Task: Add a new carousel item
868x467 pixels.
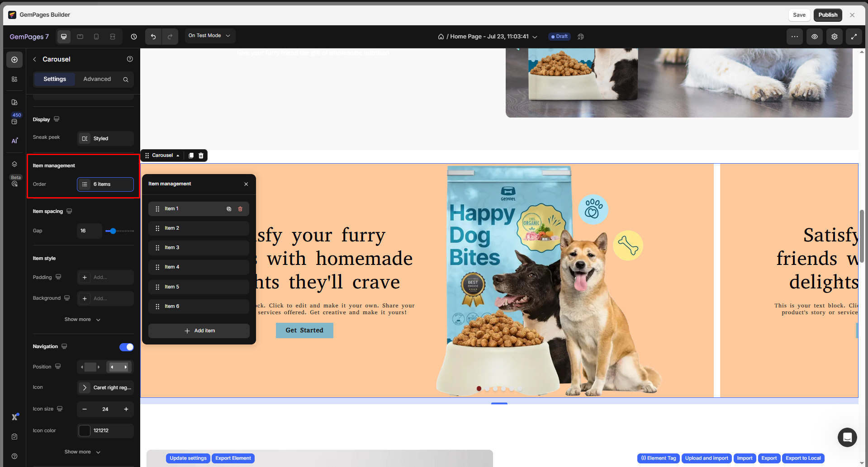Action: click(x=199, y=331)
